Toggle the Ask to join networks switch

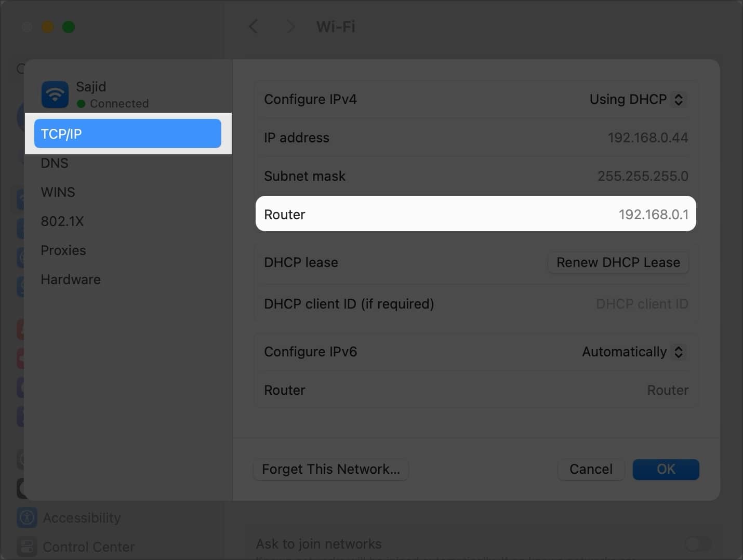[698, 544]
